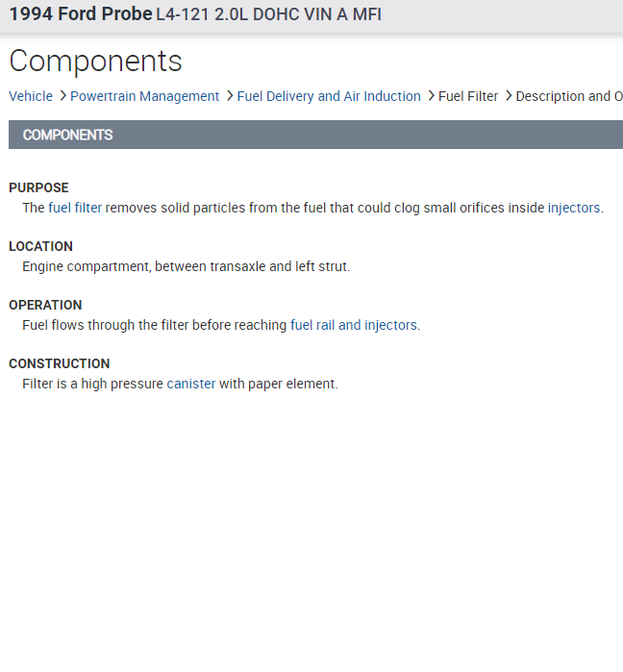The image size is (623, 672).
Task: Click the OPERATION section heading
Action: (45, 305)
